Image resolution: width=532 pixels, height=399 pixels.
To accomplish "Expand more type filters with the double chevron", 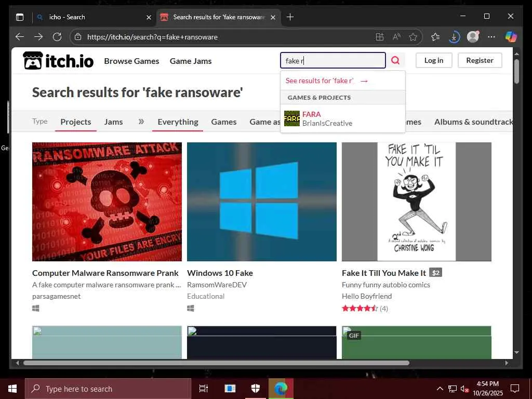I will (141, 122).
